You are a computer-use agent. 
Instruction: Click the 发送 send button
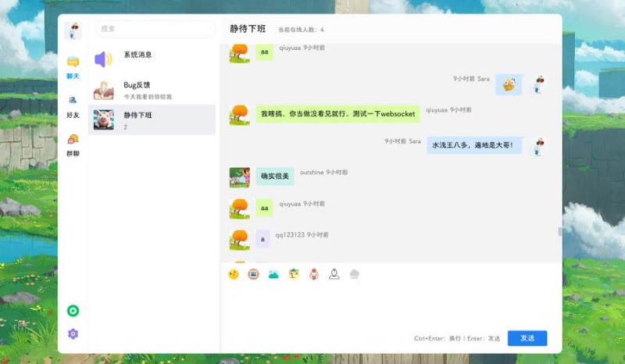pyautogui.click(x=527, y=338)
